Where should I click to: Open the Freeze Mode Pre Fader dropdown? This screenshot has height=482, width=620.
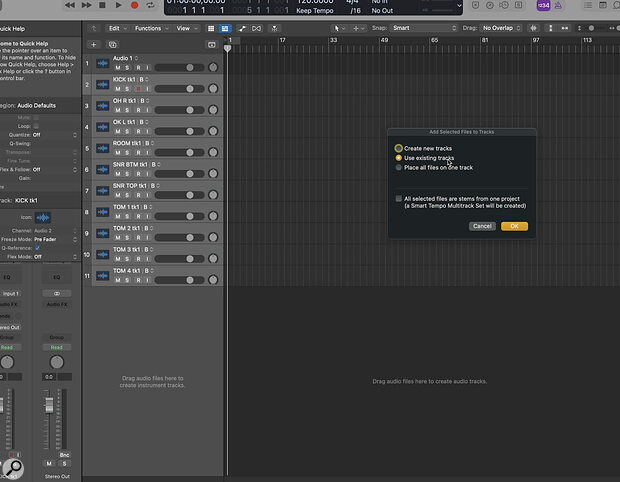55,240
